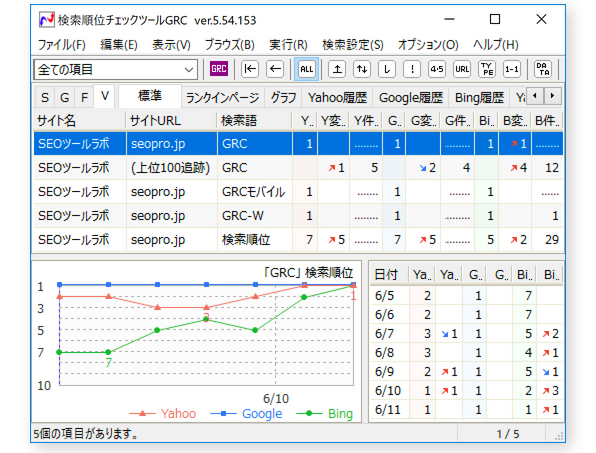Select the V view tab
596x453 pixels.
coord(105,96)
